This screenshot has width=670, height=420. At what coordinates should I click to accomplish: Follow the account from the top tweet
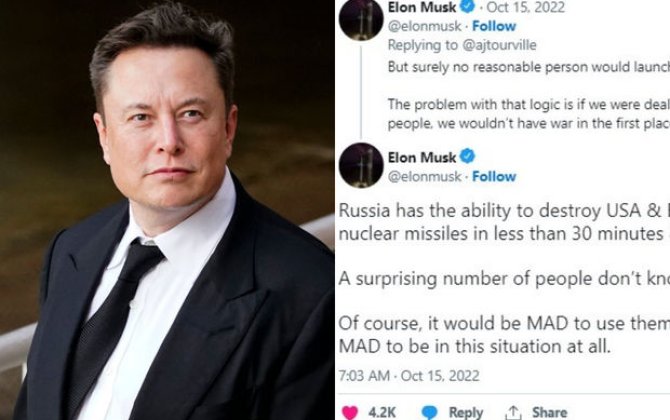494,26
